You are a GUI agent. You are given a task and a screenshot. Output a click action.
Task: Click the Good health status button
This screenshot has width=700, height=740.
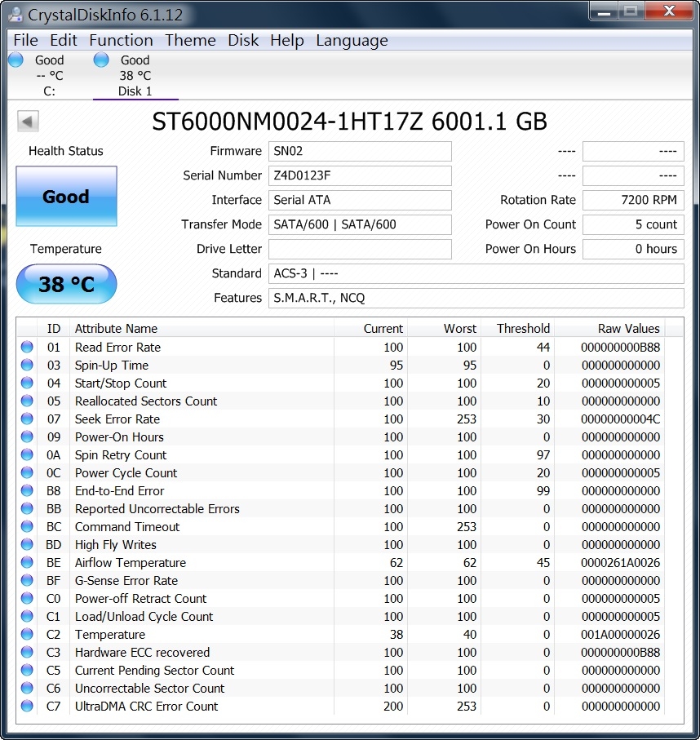pos(66,197)
